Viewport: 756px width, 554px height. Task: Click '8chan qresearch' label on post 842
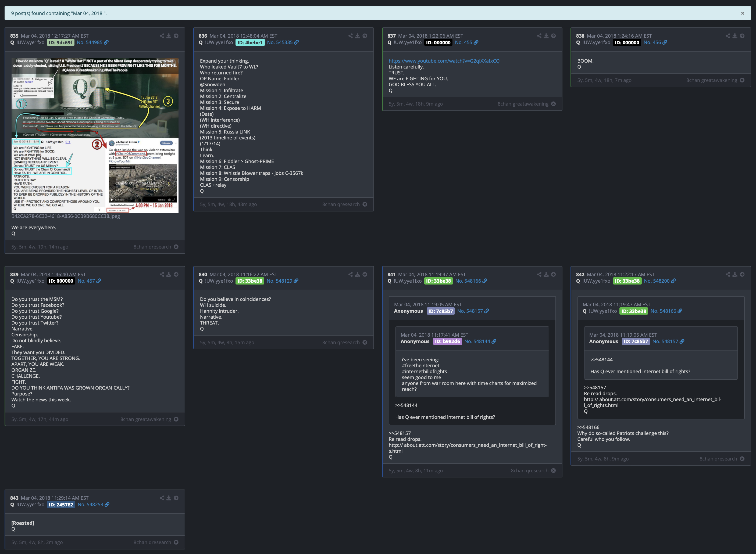click(x=718, y=459)
